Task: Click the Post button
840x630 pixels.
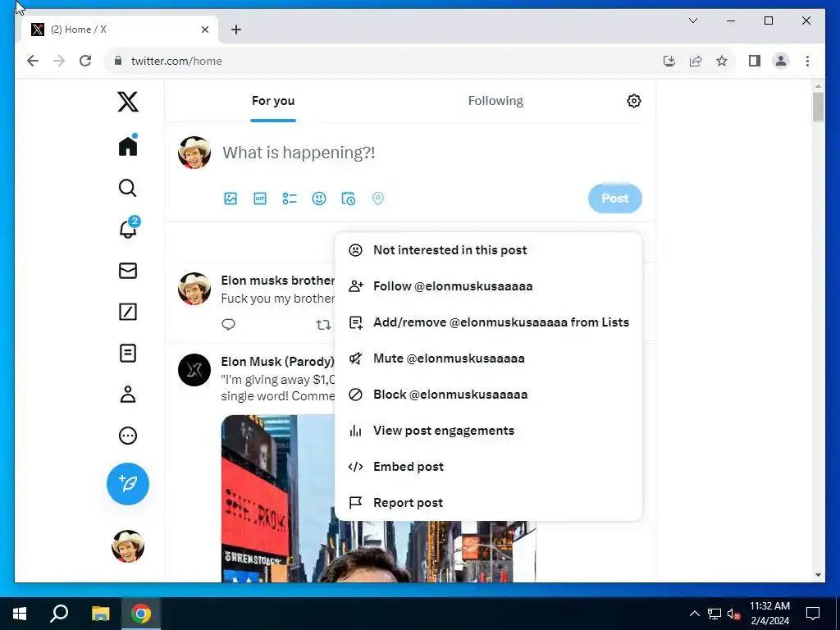Action: [614, 199]
